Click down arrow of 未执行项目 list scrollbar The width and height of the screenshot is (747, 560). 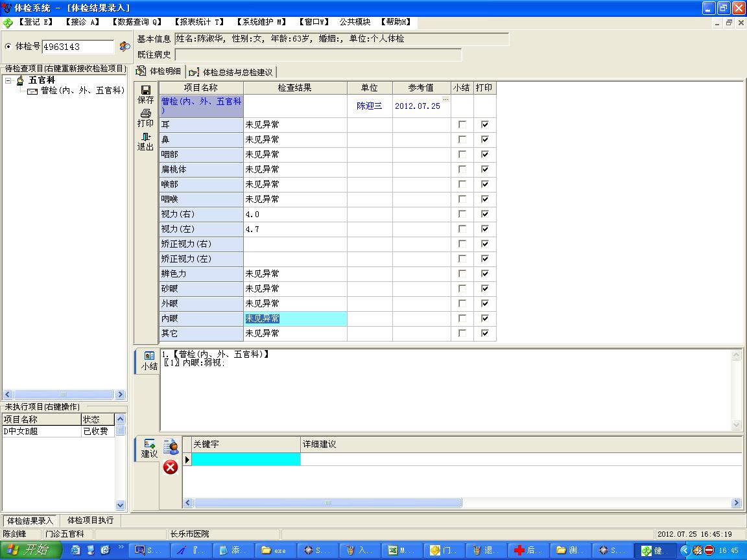(x=120, y=506)
